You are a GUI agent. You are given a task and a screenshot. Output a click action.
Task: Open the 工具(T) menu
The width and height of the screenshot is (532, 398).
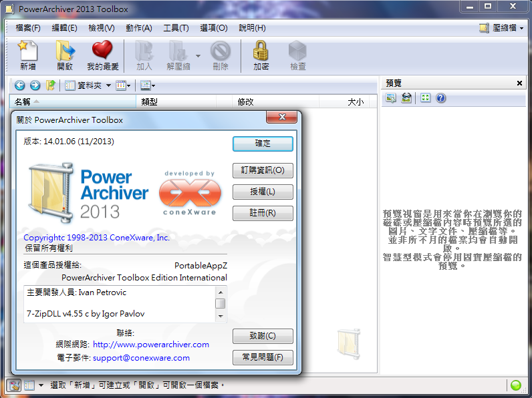tap(176, 28)
